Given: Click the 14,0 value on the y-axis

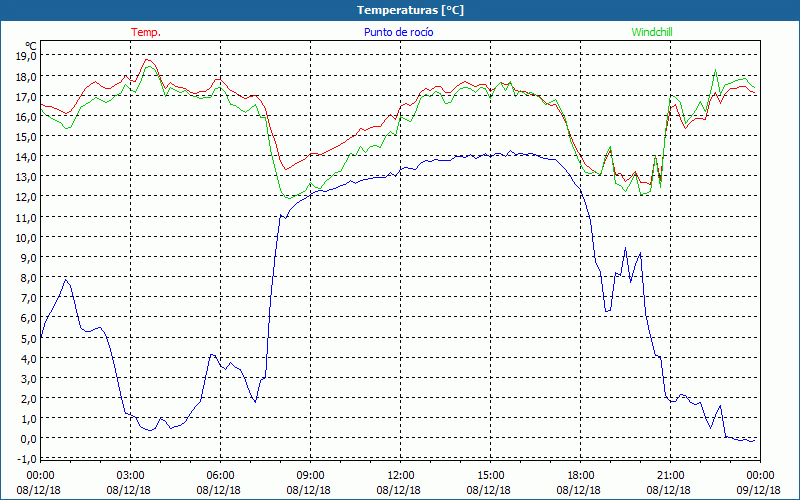Looking at the screenshot, I should [27, 157].
